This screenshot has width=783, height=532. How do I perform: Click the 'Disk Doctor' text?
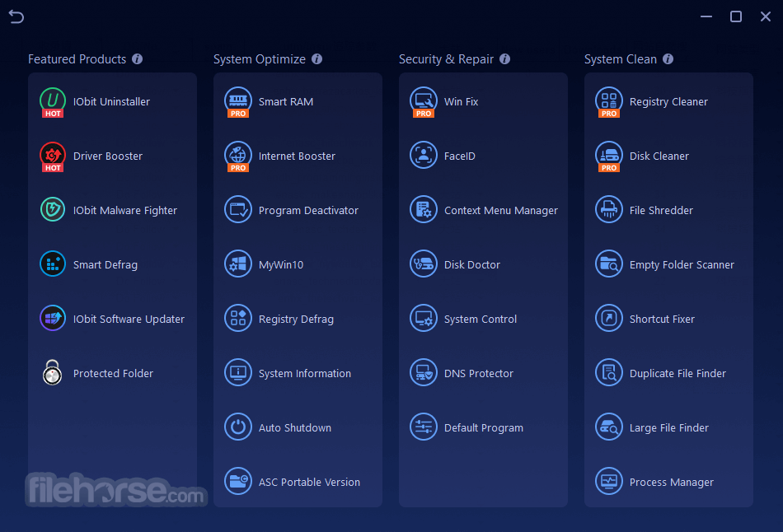tap(472, 265)
